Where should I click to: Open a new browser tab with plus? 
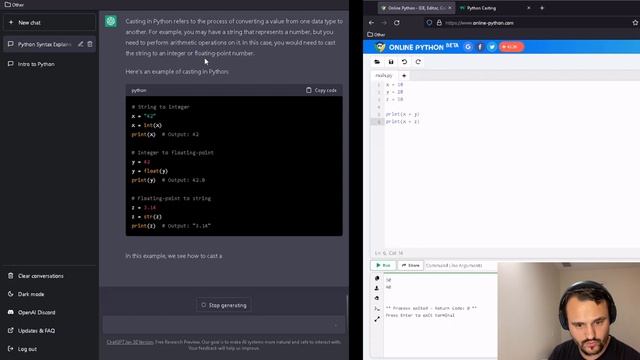(x=542, y=8)
